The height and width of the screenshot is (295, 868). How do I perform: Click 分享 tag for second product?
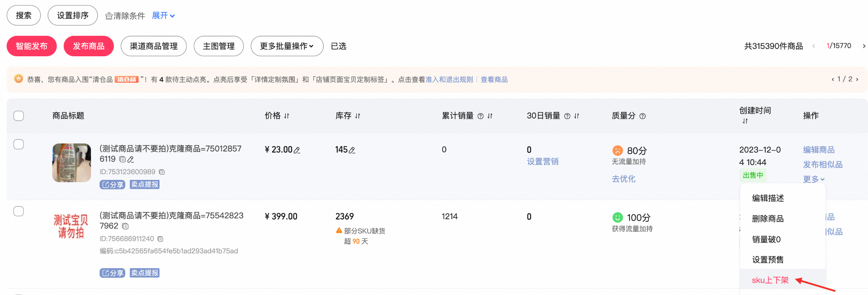[x=112, y=273]
